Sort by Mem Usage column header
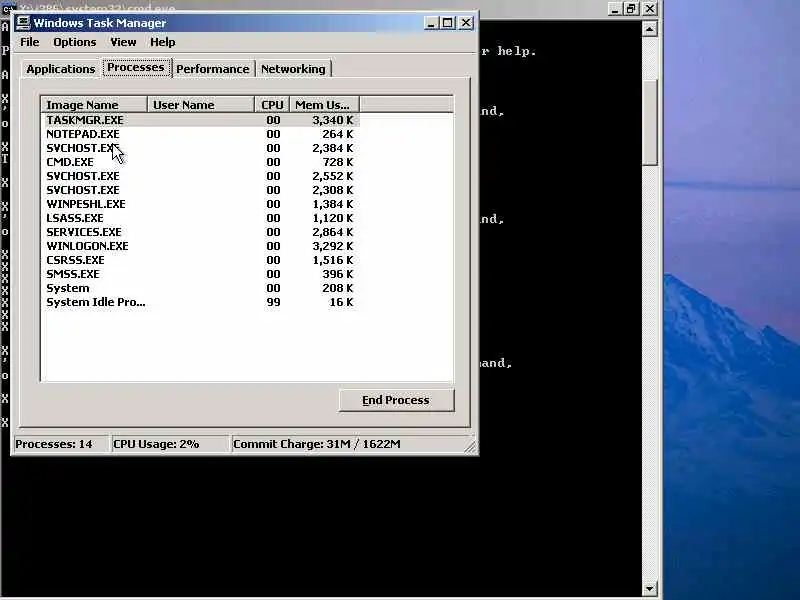Viewport: 800px width, 600px height. [x=324, y=105]
